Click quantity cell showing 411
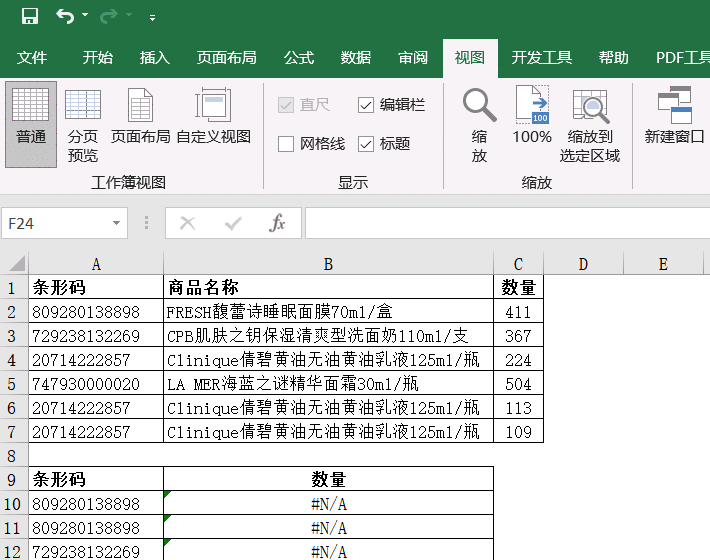Screen dimensions: 710x560 (x=518, y=311)
